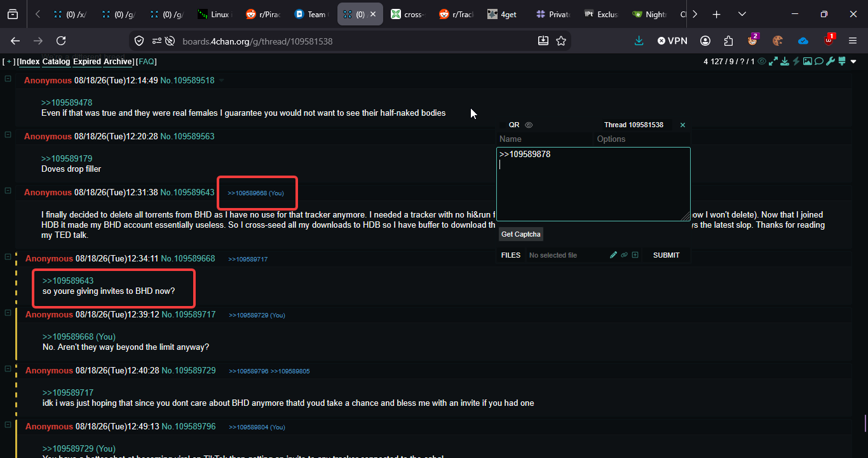This screenshot has width=868, height=458.
Task: Bookmark this page with the star icon
Action: pos(561,41)
